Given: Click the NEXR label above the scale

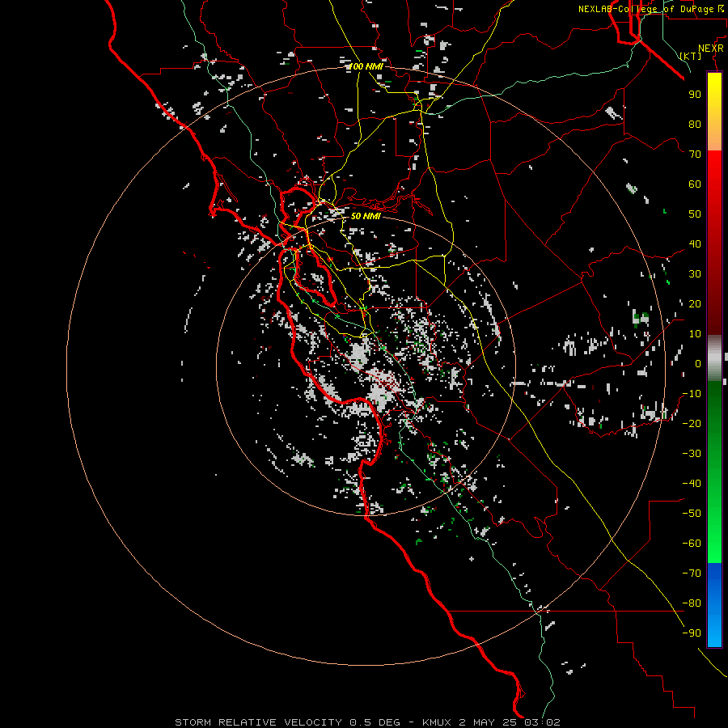Looking at the screenshot, I should 711,49.
